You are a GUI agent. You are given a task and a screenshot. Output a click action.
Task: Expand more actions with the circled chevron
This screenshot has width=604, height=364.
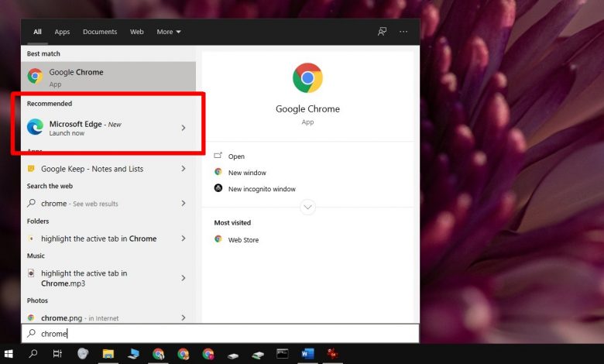click(307, 208)
